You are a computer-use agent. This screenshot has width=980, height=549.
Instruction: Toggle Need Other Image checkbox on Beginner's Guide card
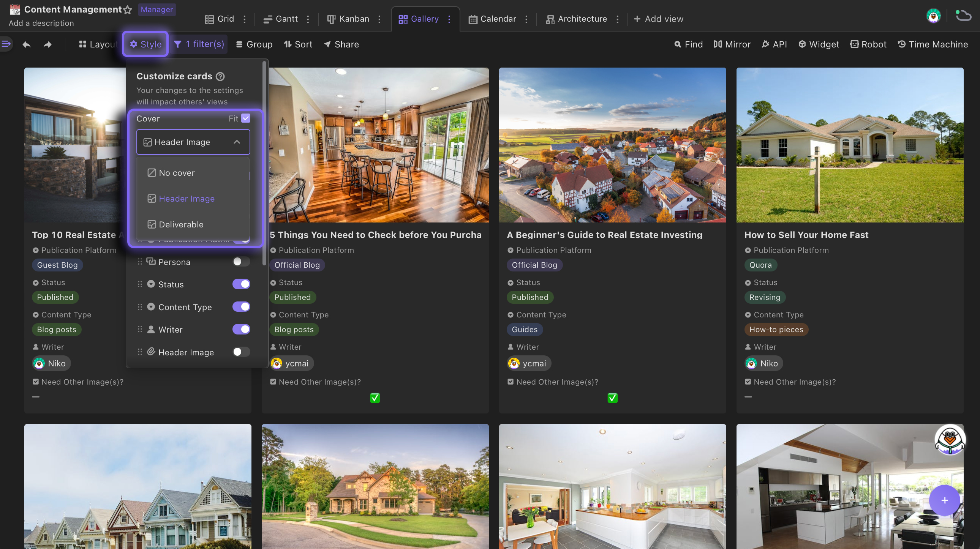coord(612,398)
